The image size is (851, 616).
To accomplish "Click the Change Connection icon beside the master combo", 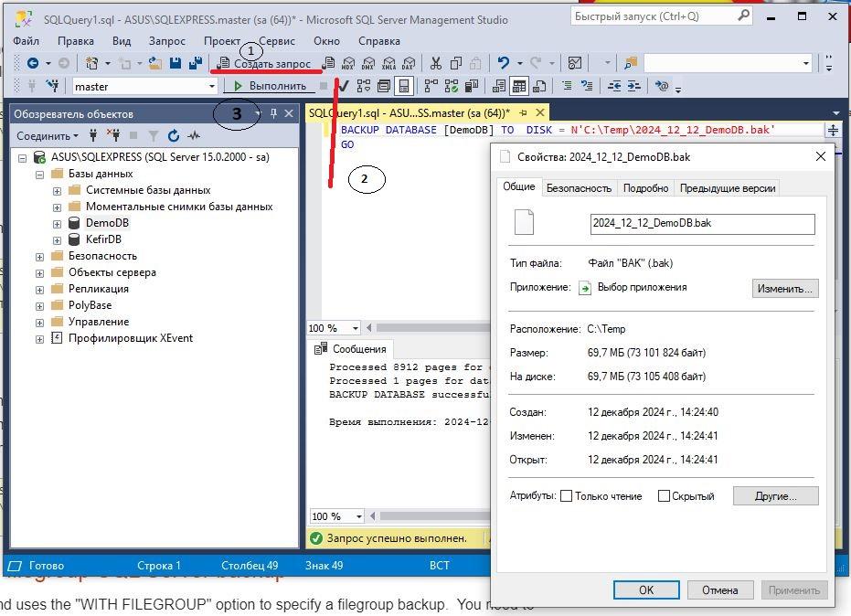I will pos(53,86).
